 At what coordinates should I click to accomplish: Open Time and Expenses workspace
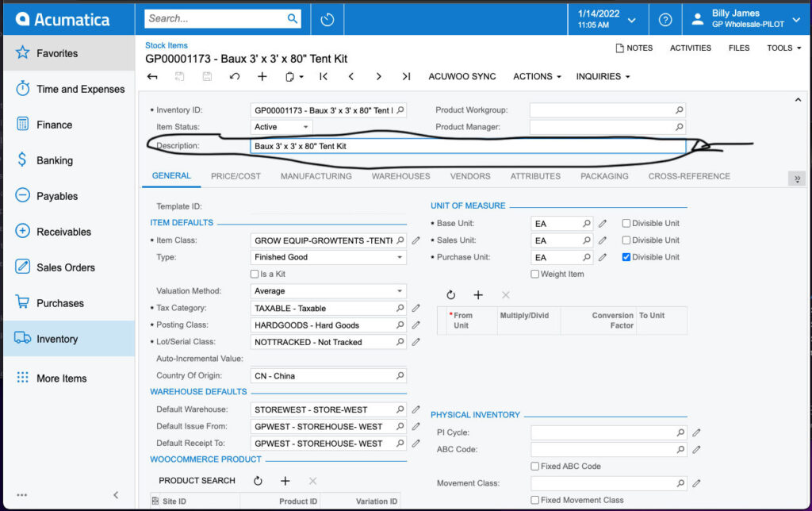pos(69,89)
